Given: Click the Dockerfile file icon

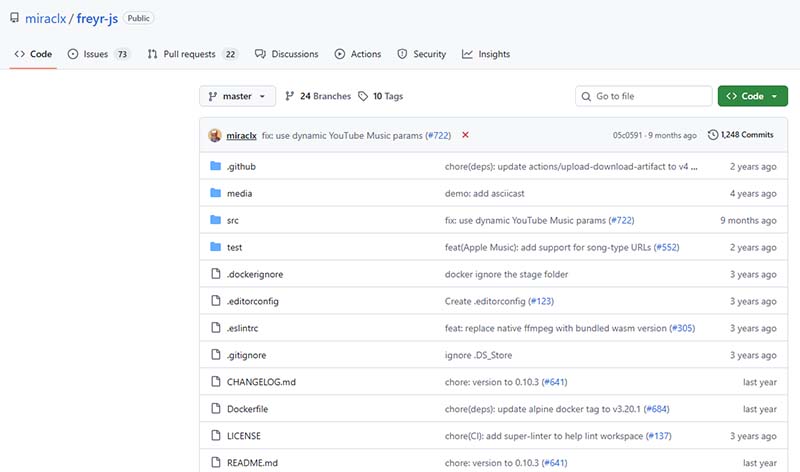Looking at the screenshot, I should [x=215, y=409].
